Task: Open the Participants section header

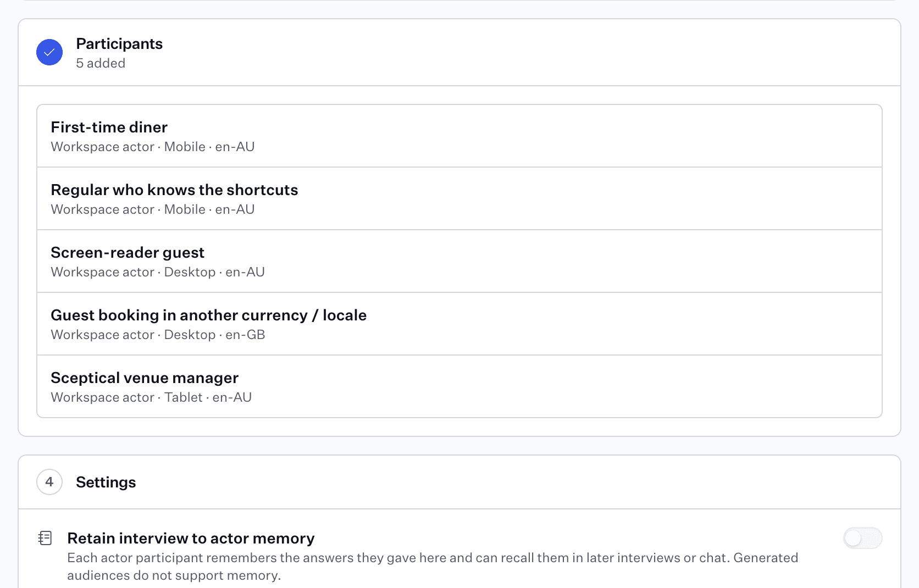Action: point(459,53)
